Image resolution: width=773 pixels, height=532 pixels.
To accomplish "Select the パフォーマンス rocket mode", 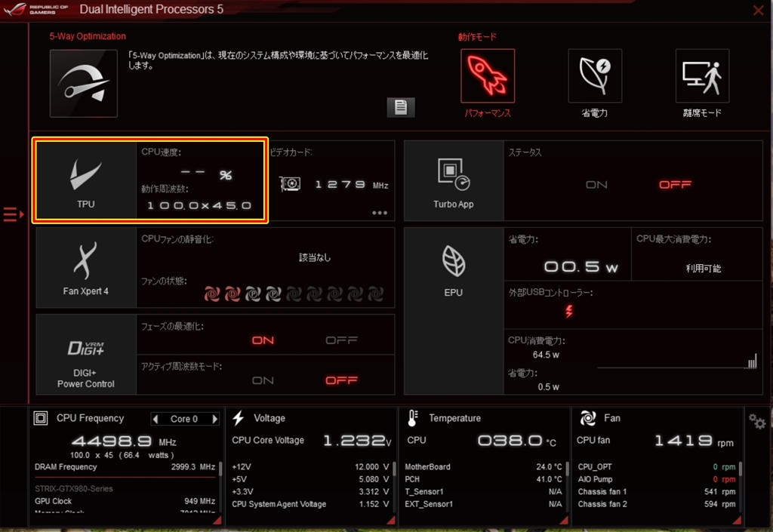I will pyautogui.click(x=488, y=75).
